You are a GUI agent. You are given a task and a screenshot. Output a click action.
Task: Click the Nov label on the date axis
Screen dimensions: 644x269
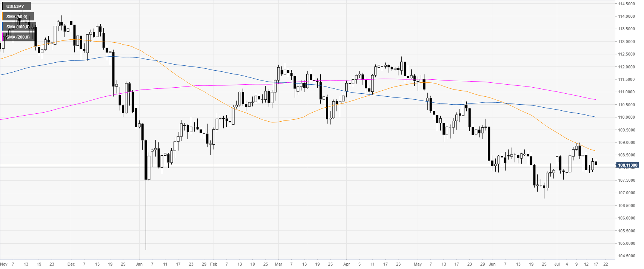point(4,264)
